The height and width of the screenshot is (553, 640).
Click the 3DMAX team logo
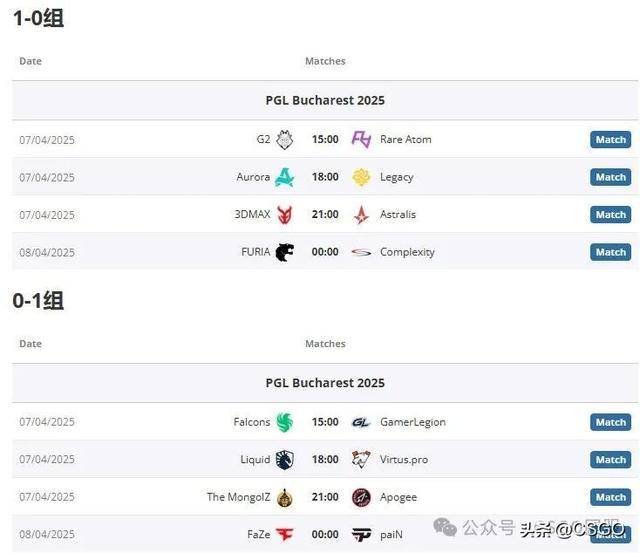tap(284, 215)
